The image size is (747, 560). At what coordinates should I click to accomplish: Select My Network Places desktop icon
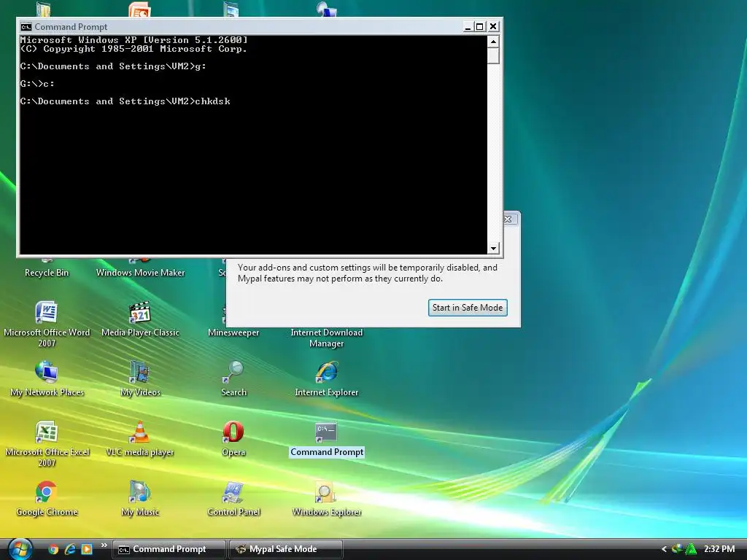pos(46,373)
